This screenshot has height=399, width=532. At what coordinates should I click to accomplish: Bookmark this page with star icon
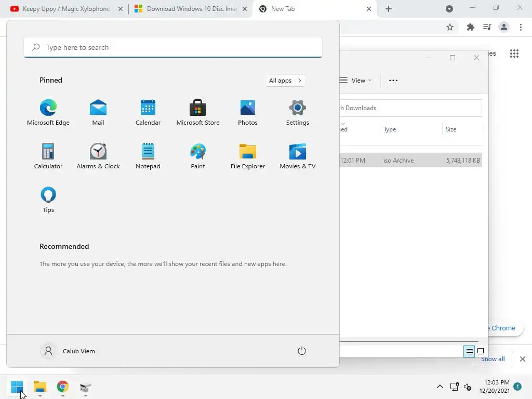click(x=450, y=27)
